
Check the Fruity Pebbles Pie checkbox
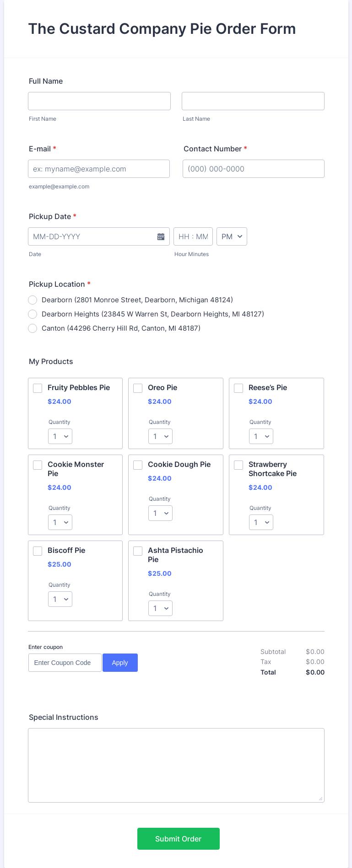pos(38,388)
